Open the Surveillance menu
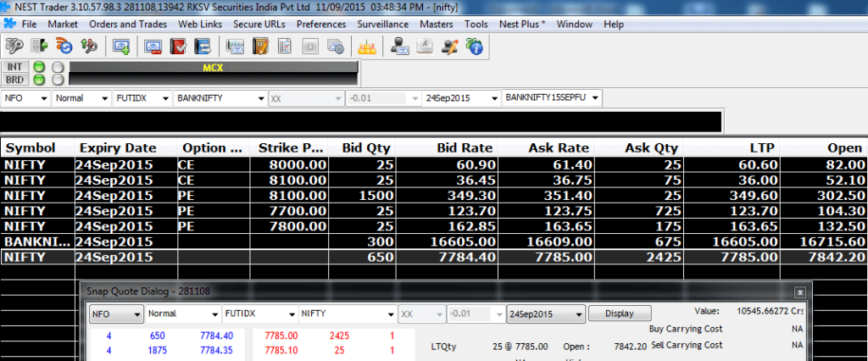This screenshot has width=868, height=361. click(x=382, y=24)
